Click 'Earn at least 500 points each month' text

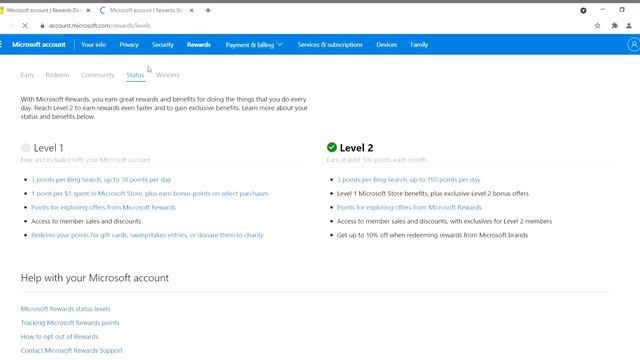[x=377, y=160]
